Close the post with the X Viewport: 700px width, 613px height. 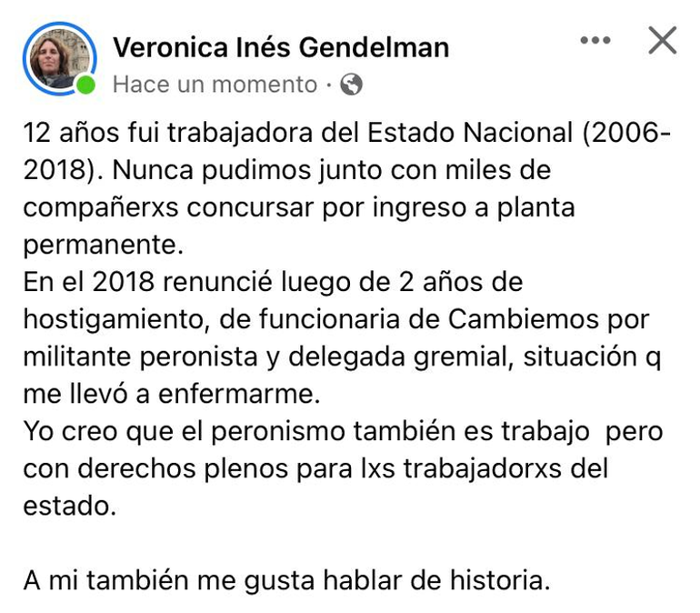coord(663,40)
